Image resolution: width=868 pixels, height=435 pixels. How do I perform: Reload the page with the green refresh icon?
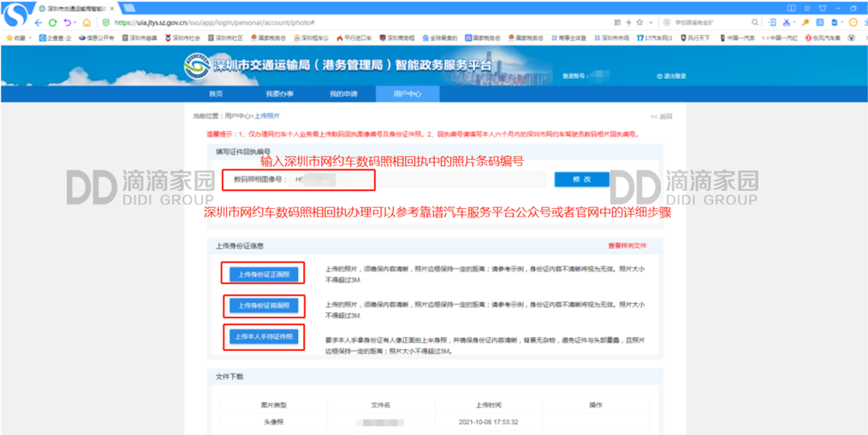52,22
